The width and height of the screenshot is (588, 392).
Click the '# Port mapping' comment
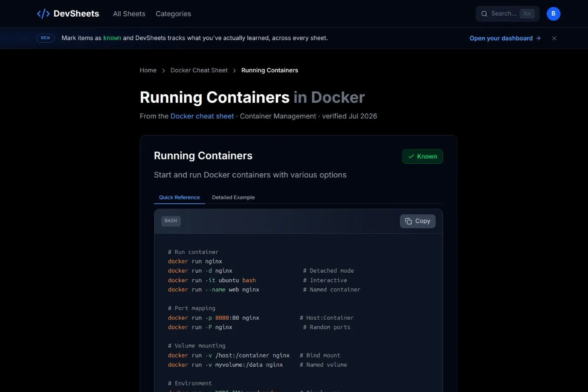coord(192,308)
